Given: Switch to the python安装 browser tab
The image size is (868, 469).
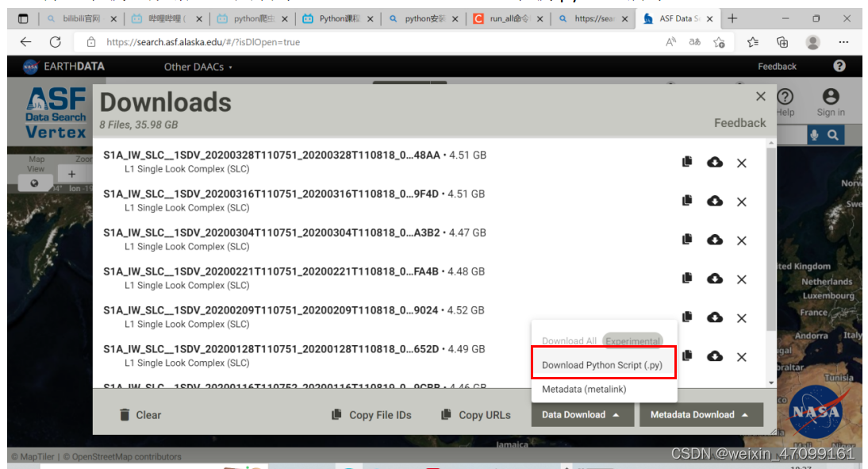Looking at the screenshot, I should click(424, 19).
